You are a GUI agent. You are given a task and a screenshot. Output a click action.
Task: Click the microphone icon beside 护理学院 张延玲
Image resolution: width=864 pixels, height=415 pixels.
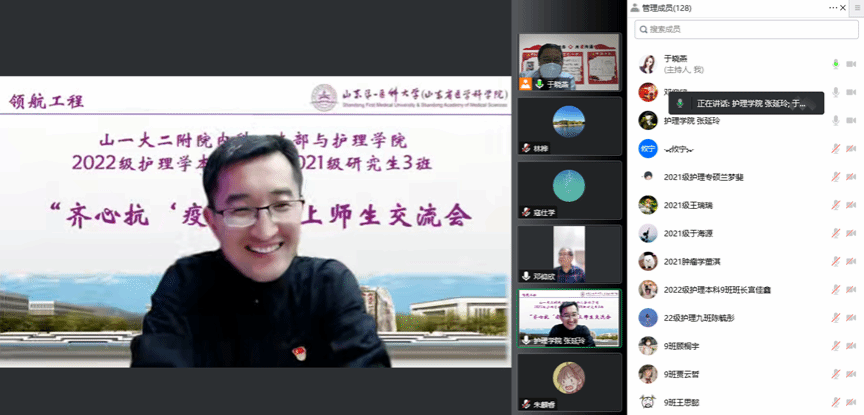[x=836, y=121]
